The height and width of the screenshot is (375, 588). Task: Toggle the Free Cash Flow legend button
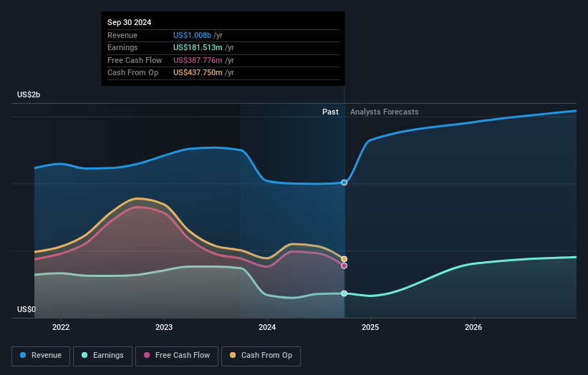[177, 356]
